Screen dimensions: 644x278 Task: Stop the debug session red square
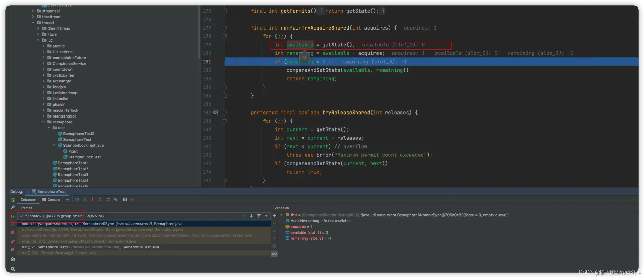click(x=13, y=232)
